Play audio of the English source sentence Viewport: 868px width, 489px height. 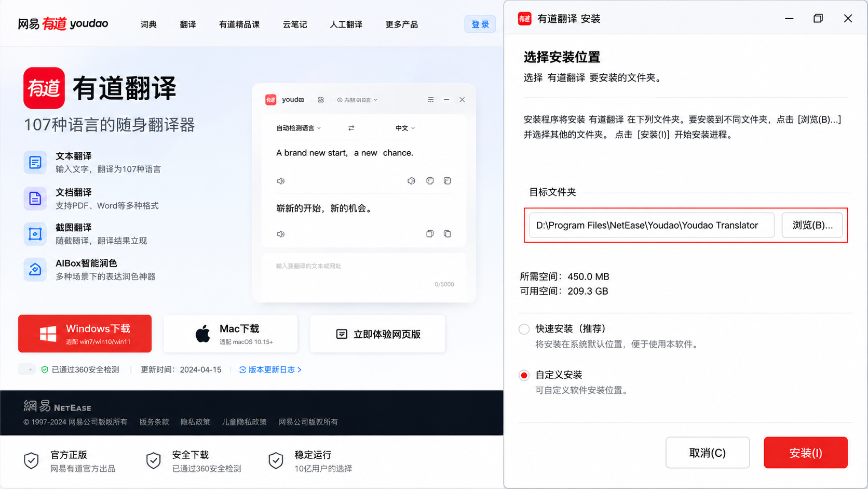281,181
